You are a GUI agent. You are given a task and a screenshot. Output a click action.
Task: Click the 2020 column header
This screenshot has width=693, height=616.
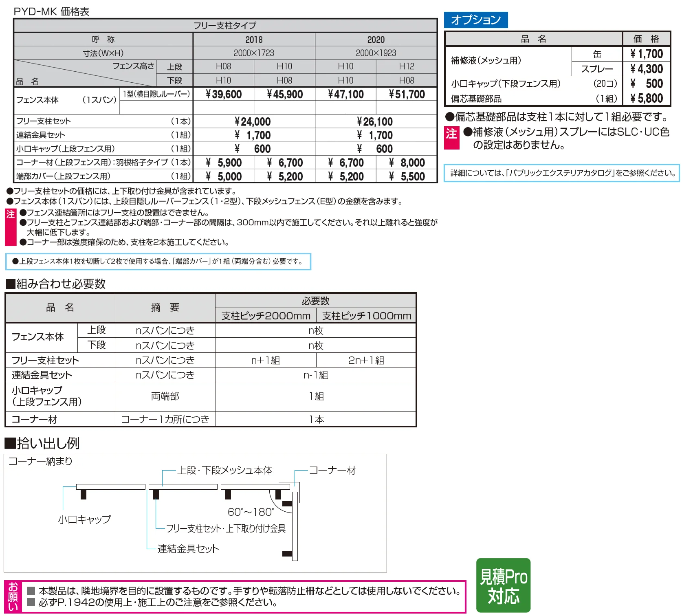coord(376,40)
